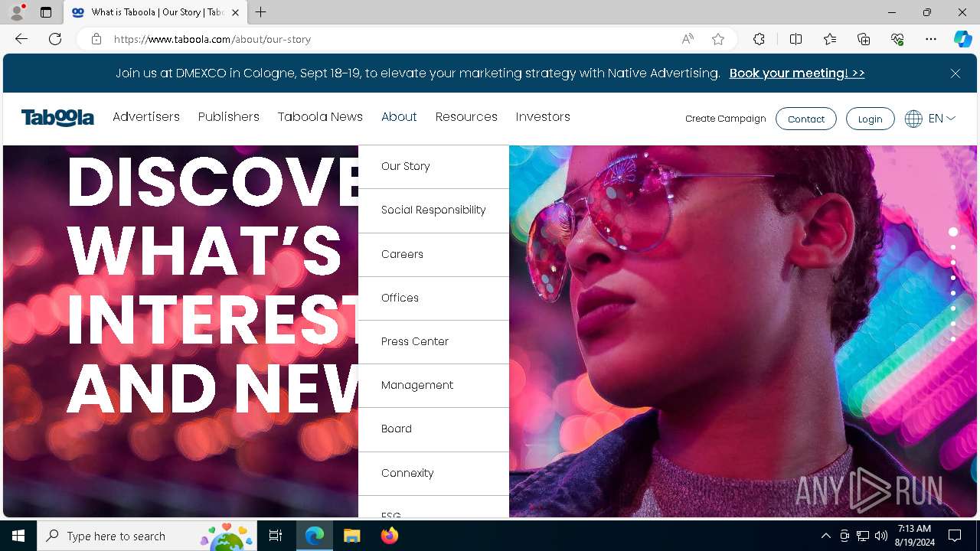
Task: Open the Resources menu
Action: (466, 116)
